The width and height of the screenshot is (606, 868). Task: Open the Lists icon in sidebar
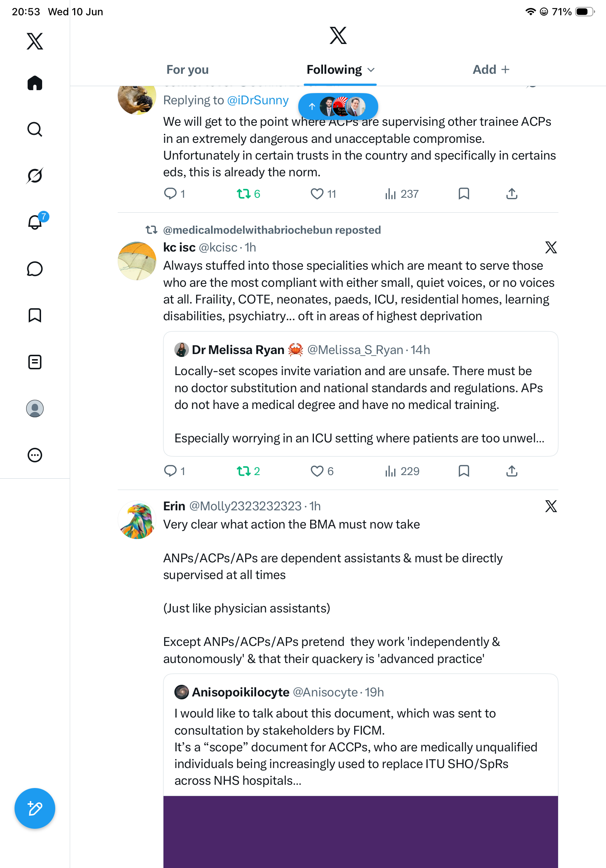pyautogui.click(x=35, y=362)
